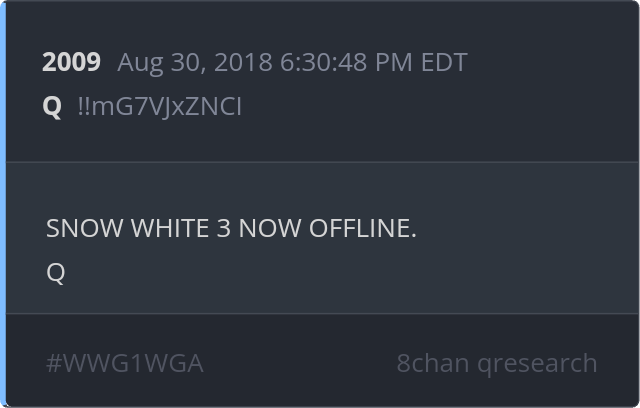Click the 6:30:48 PM time text
Image resolution: width=640 pixels, height=408 pixels.
[346, 63]
